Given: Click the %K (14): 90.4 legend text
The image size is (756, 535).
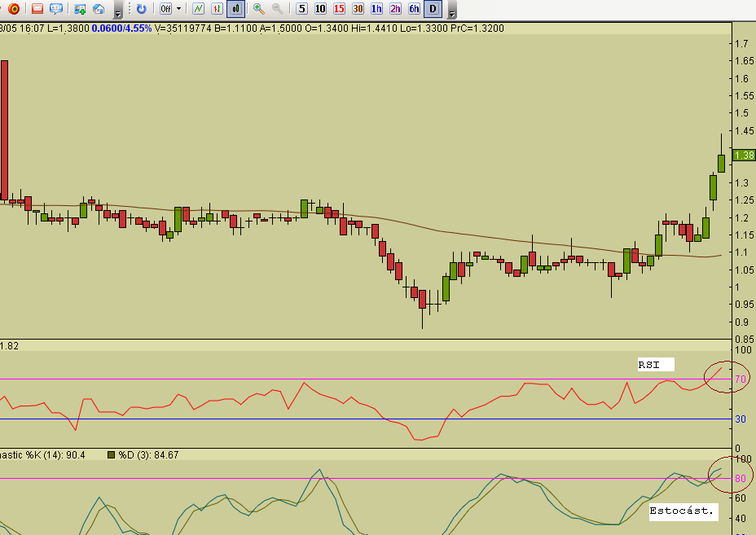Looking at the screenshot, I should pos(55,455).
